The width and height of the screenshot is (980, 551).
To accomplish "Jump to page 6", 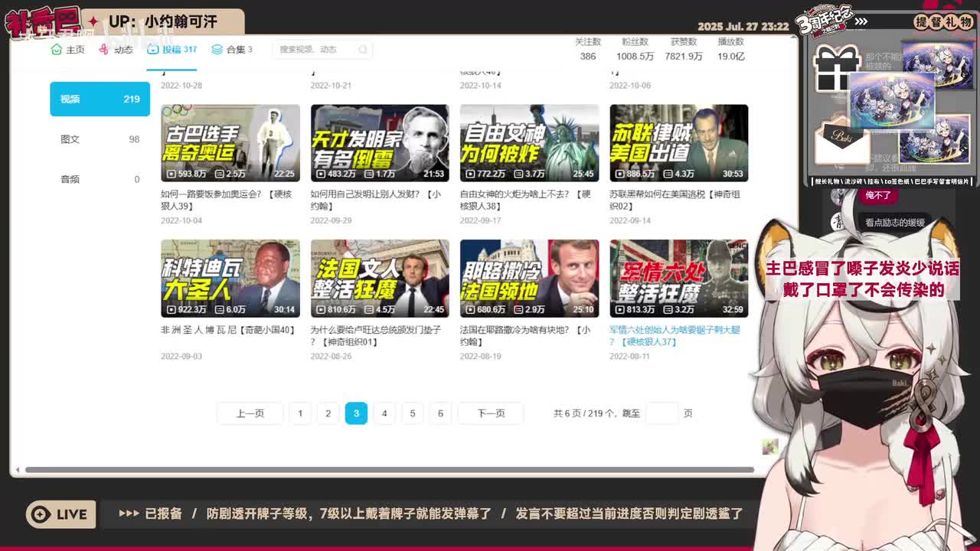I will (x=440, y=413).
